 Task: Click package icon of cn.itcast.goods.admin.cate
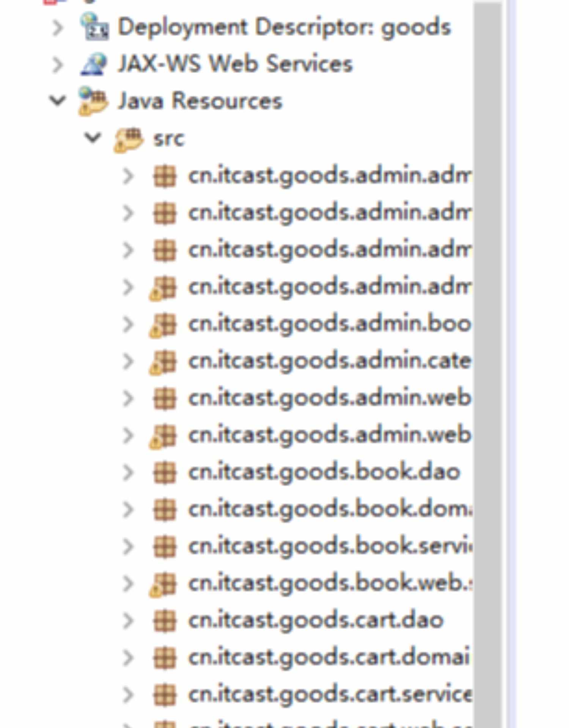(163, 362)
